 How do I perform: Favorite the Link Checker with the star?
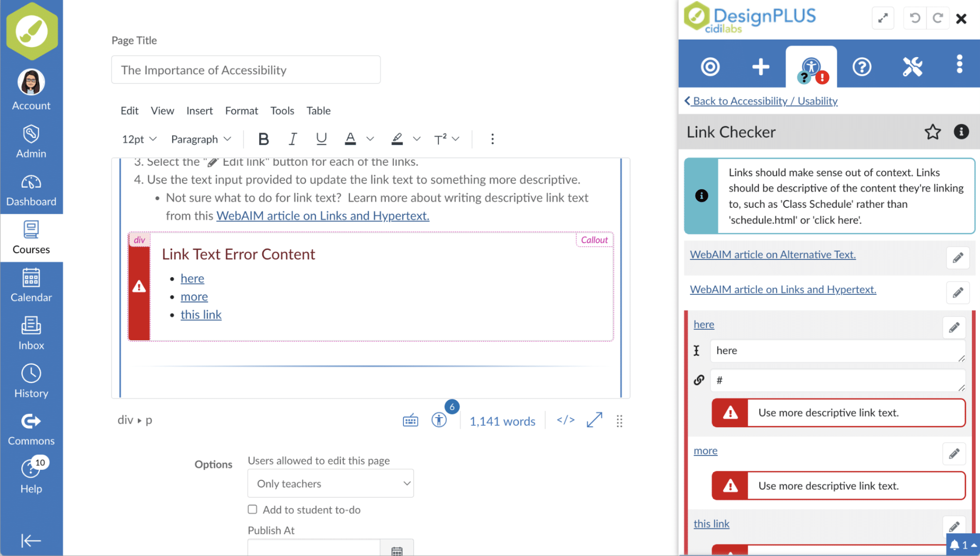(932, 132)
